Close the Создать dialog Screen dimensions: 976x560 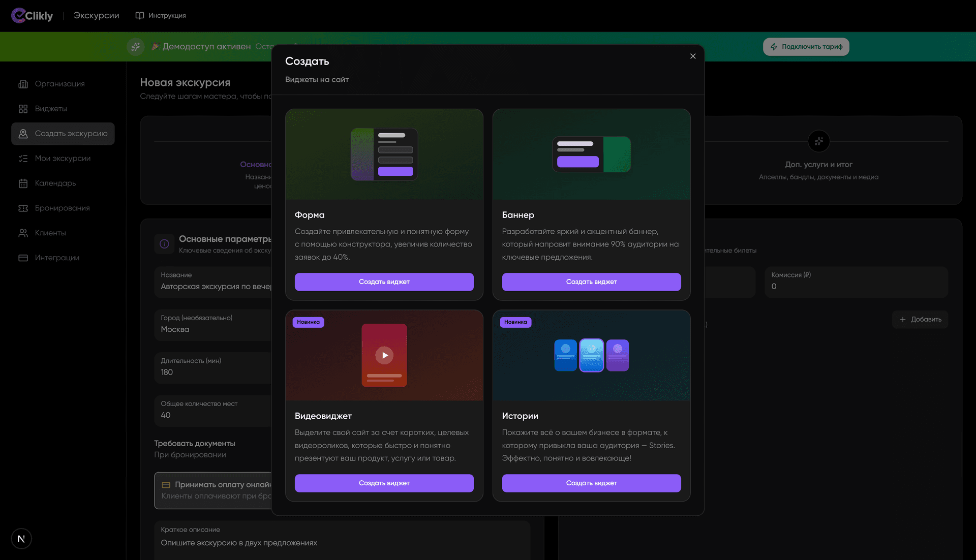pyautogui.click(x=693, y=56)
